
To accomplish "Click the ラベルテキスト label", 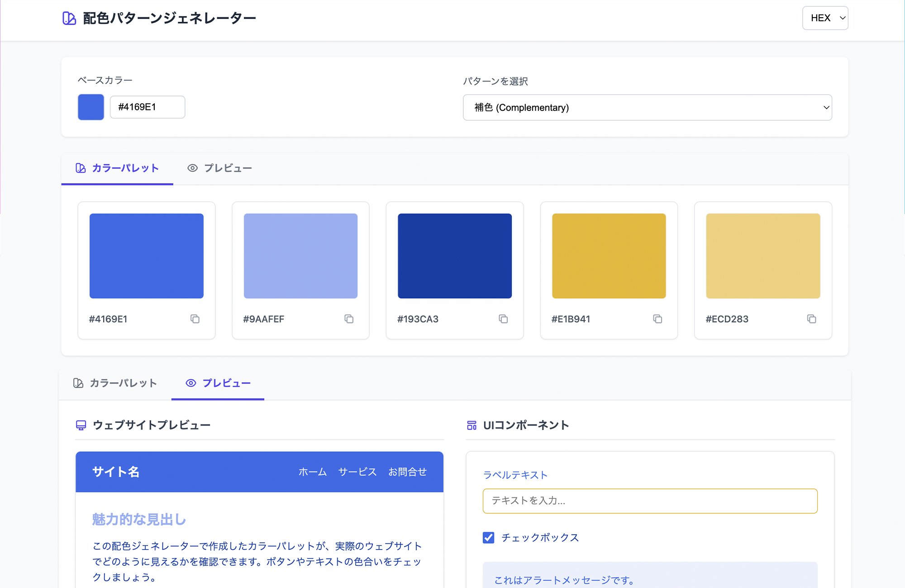I will tap(515, 475).
